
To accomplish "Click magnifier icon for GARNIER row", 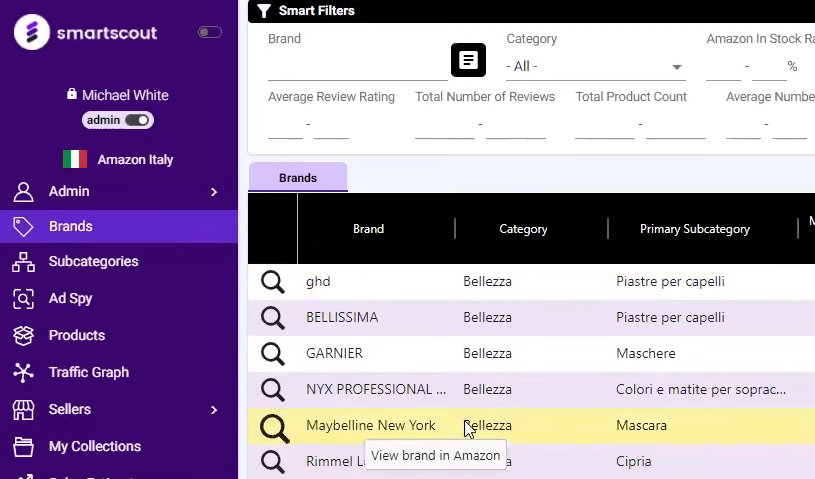I will [x=273, y=354].
